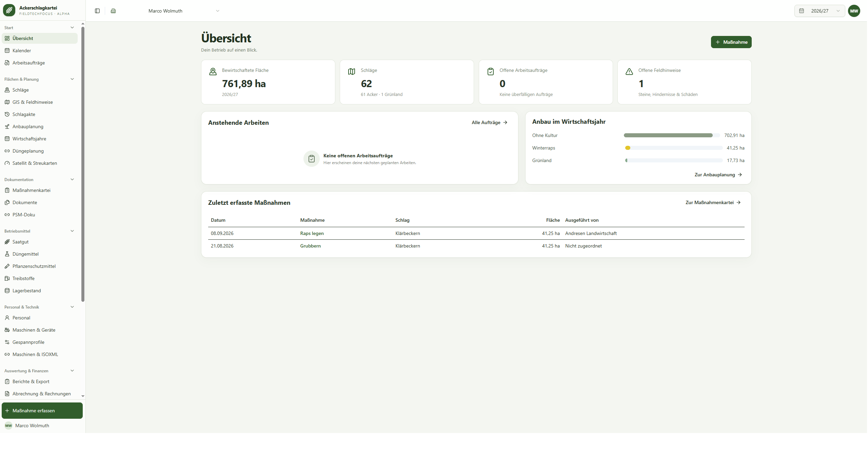Click the Offene Arbeitsaufträge clipboard icon
This screenshot has height=474, width=868.
click(490, 72)
